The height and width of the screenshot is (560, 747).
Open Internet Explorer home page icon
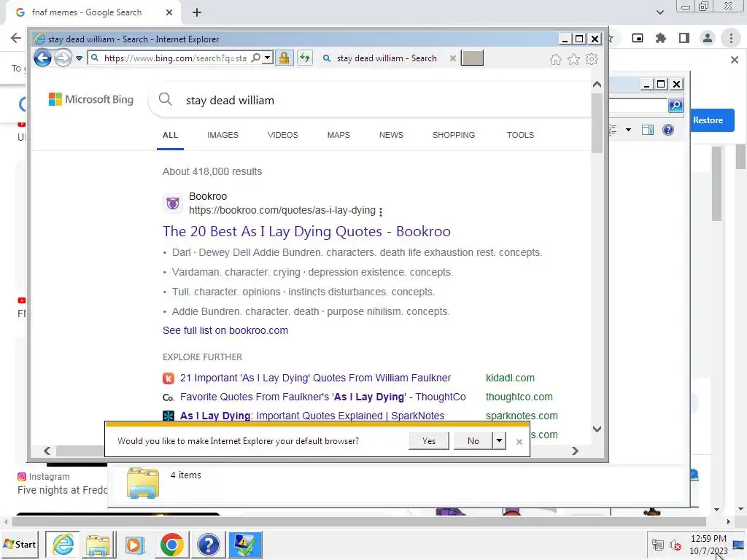tap(555, 59)
